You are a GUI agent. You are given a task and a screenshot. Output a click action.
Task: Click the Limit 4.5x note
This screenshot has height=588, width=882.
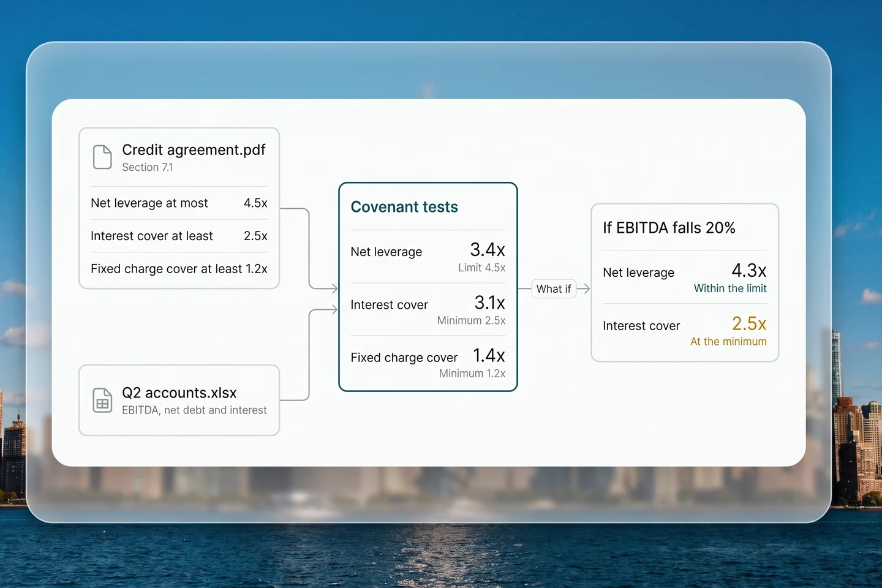(482, 268)
